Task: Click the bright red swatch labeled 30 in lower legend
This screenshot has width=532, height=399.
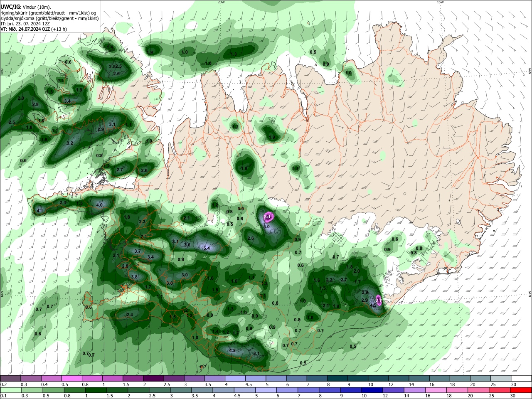Action: pyautogui.click(x=522, y=390)
